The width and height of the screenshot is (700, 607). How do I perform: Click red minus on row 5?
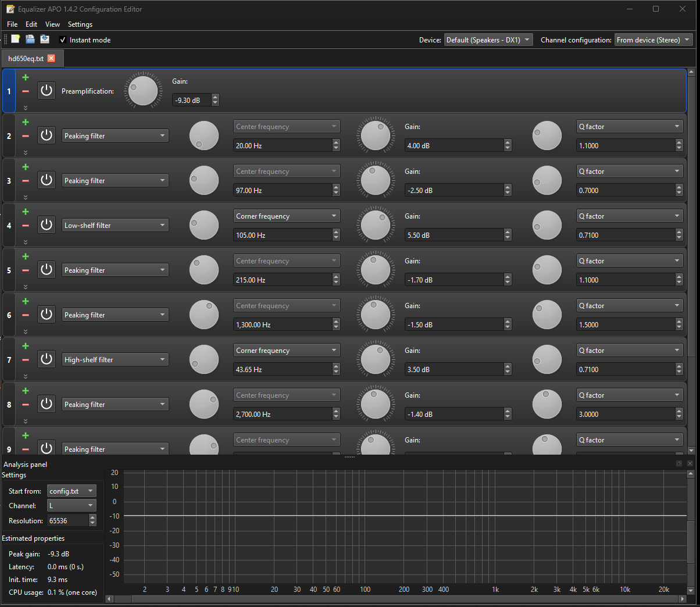(26, 270)
